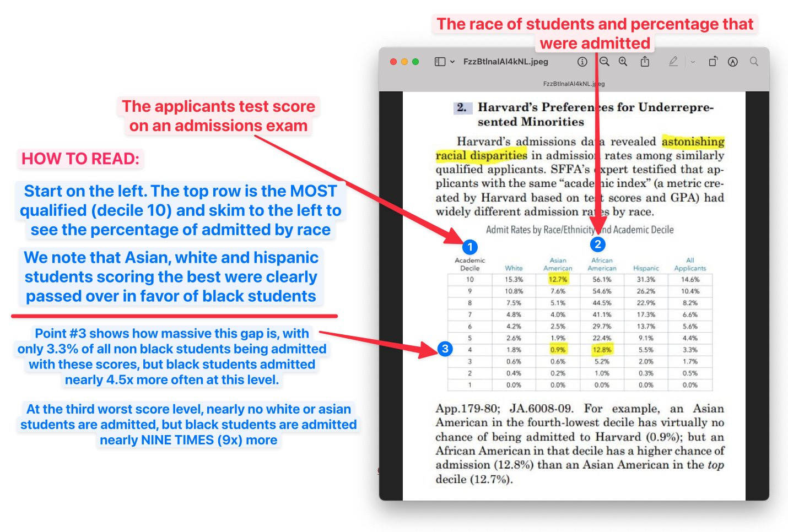Click the table cell "5.2%"

coord(602,362)
